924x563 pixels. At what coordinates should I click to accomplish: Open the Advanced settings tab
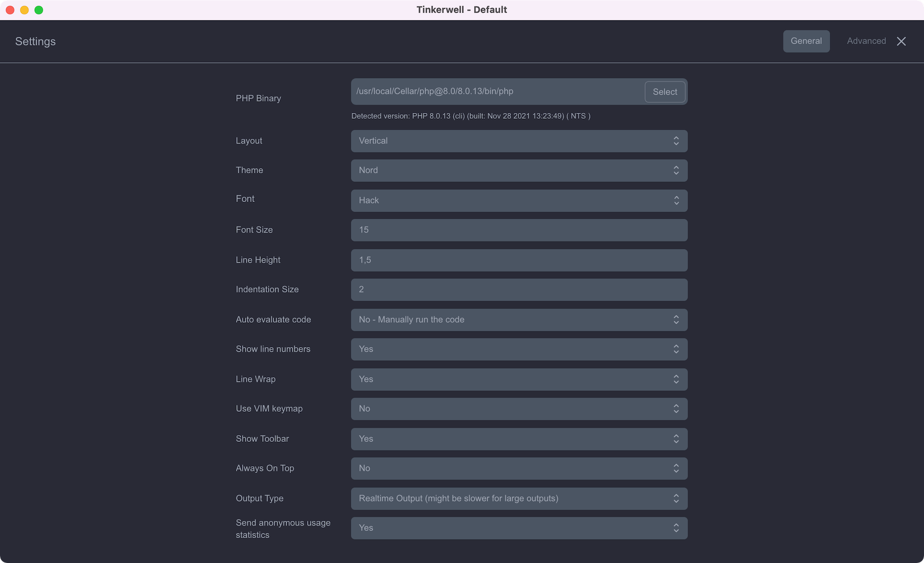(866, 41)
